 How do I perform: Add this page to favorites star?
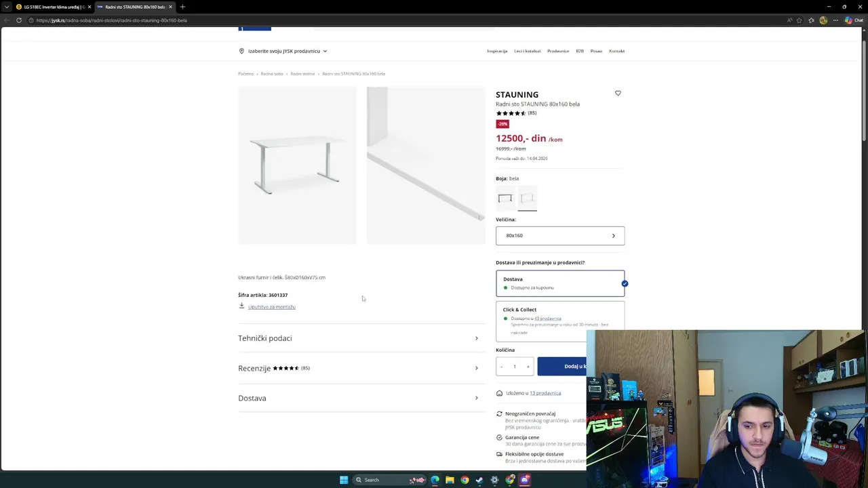800,20
